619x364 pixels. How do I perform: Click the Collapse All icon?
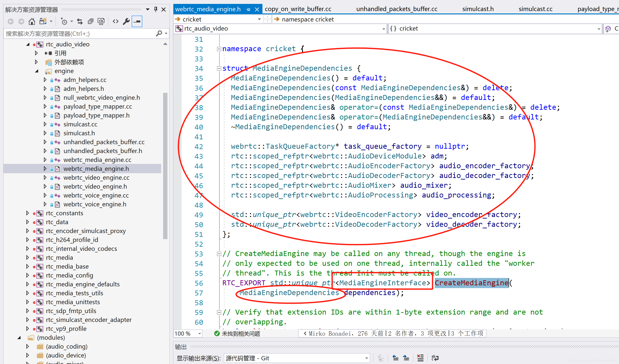90,22
